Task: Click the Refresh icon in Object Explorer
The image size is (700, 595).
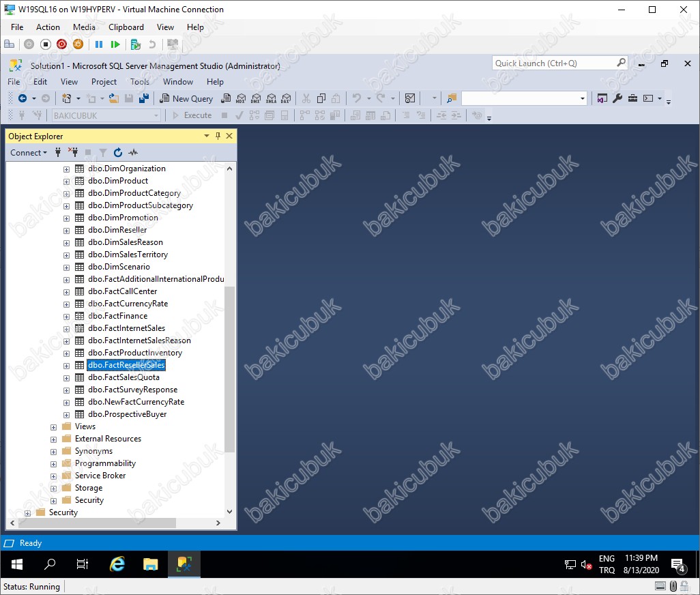Action: coord(118,153)
